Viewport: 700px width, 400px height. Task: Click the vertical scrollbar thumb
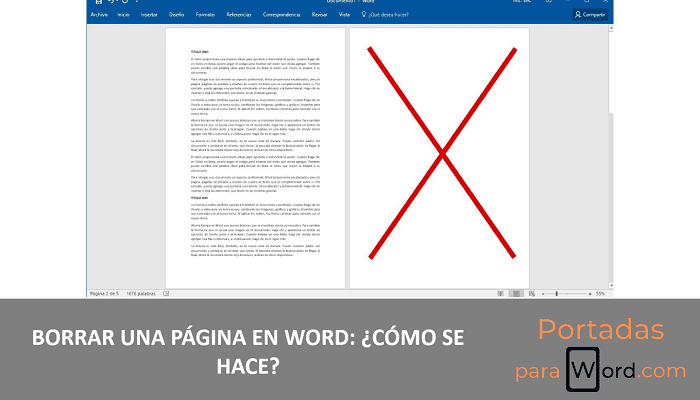tap(611, 72)
